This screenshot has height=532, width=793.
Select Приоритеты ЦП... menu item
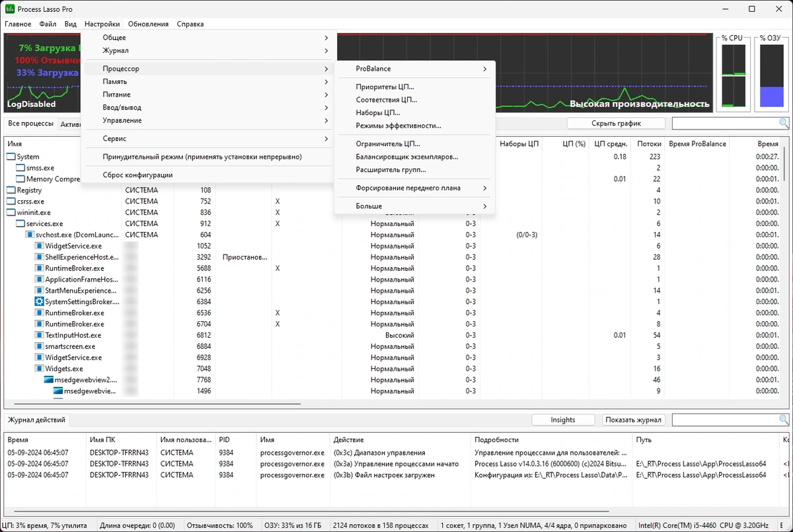pos(415,87)
